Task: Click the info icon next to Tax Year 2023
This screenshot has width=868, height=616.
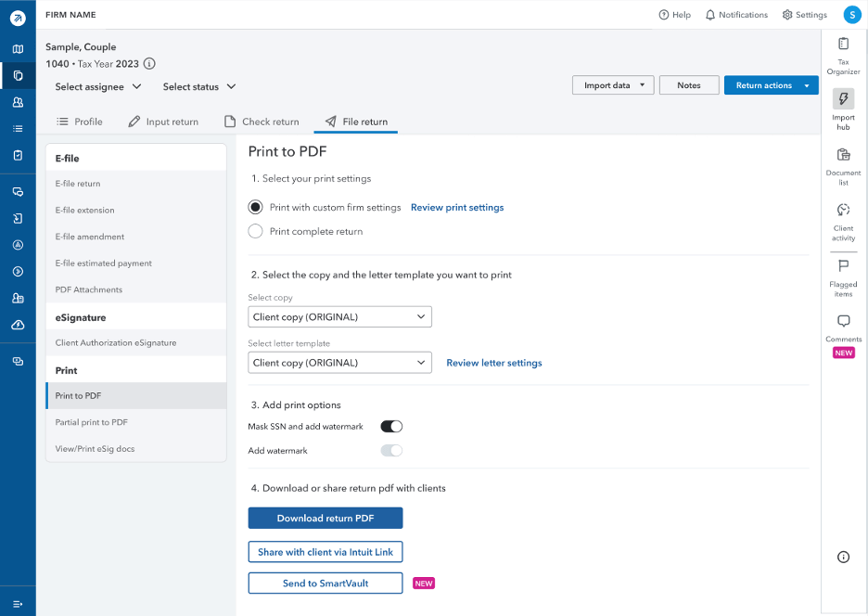Action: 149,64
